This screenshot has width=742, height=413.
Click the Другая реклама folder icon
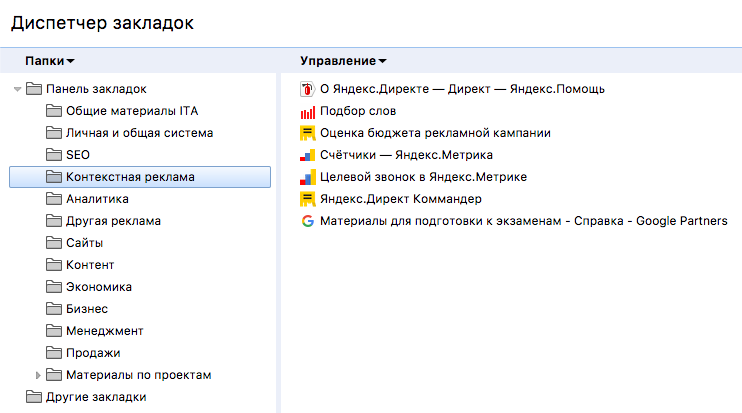[x=53, y=221]
